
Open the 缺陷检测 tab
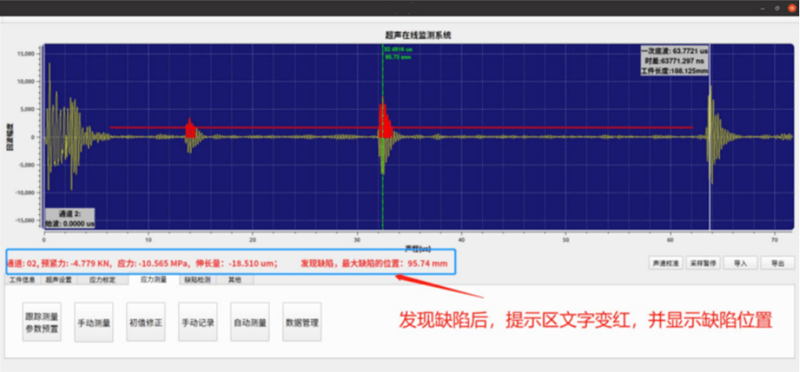[x=197, y=280]
